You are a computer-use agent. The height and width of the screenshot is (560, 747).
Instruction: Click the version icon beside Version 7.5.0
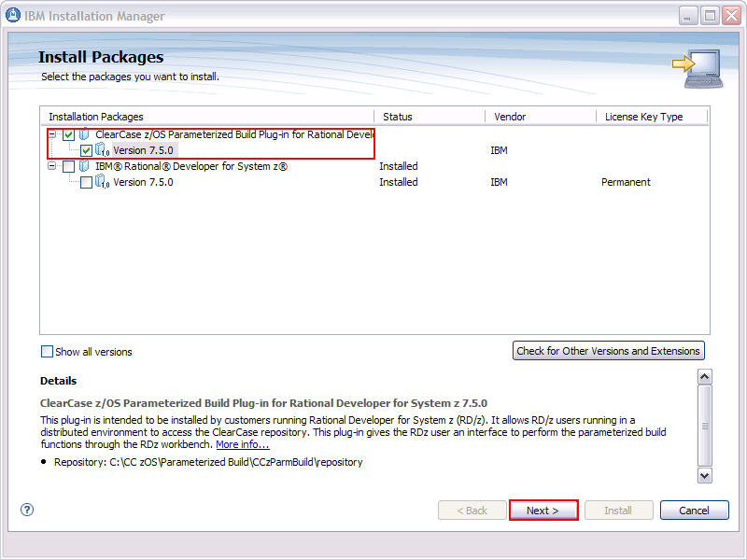(98, 149)
